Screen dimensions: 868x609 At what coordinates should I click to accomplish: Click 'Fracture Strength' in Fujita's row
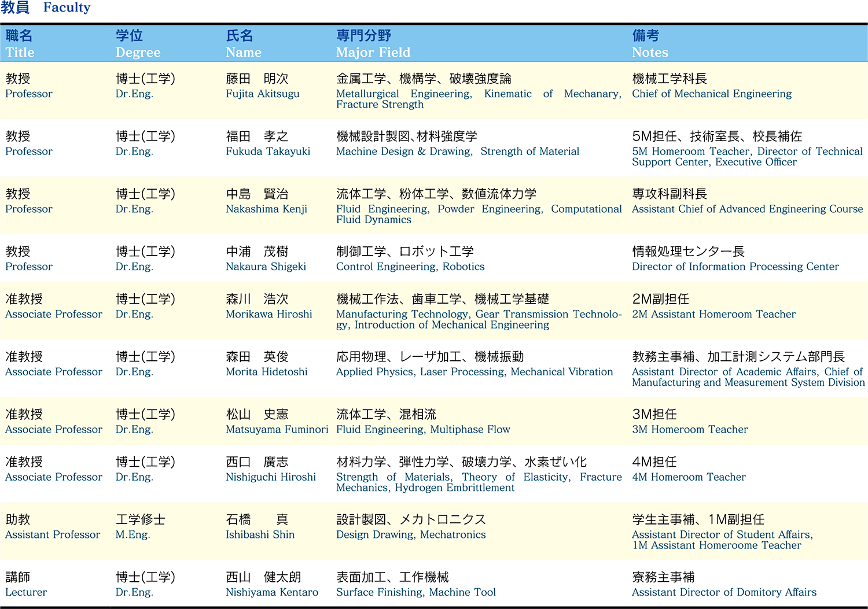point(380,105)
